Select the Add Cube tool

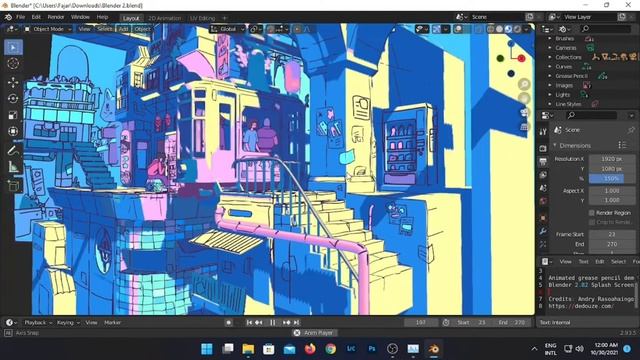(x=13, y=186)
